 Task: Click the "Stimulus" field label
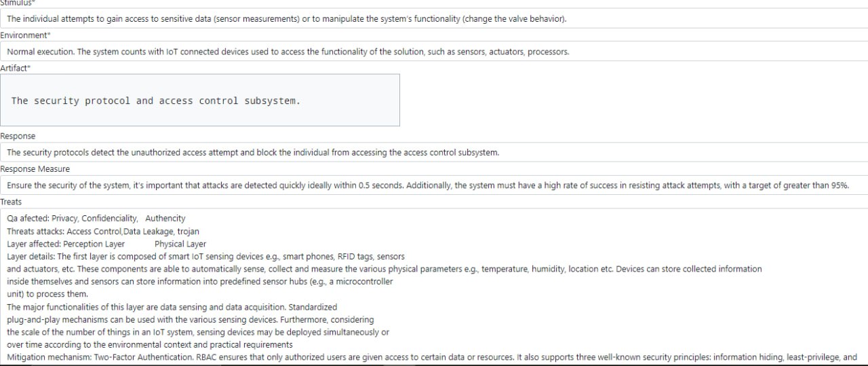tap(18, 3)
